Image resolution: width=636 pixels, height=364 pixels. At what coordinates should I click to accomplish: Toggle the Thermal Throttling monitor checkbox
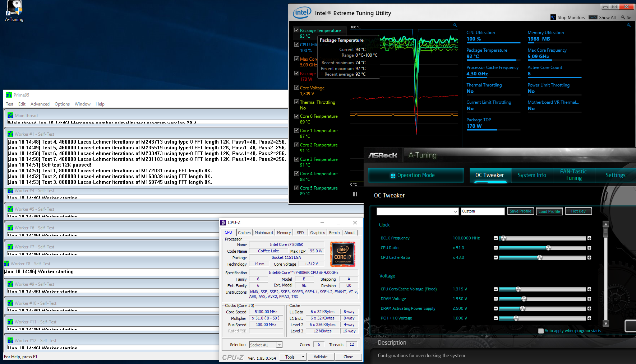(296, 102)
